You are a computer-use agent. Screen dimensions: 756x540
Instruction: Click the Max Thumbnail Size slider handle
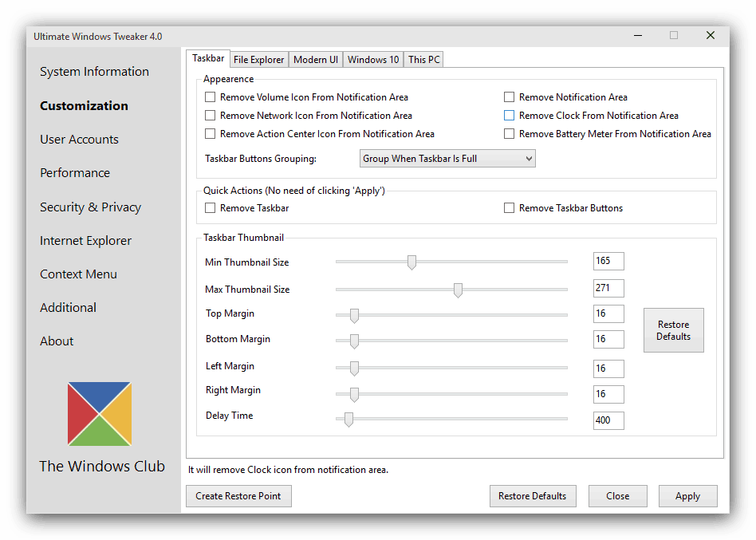click(458, 290)
